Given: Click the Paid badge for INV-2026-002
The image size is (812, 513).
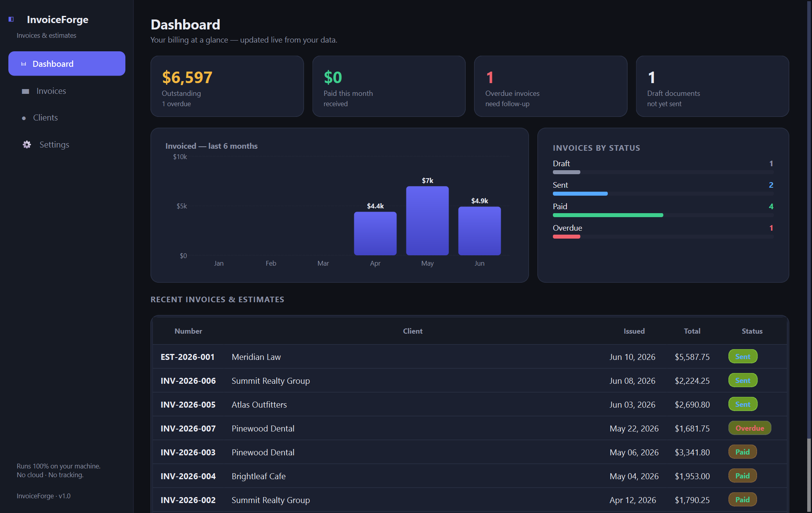Looking at the screenshot, I should [x=742, y=499].
